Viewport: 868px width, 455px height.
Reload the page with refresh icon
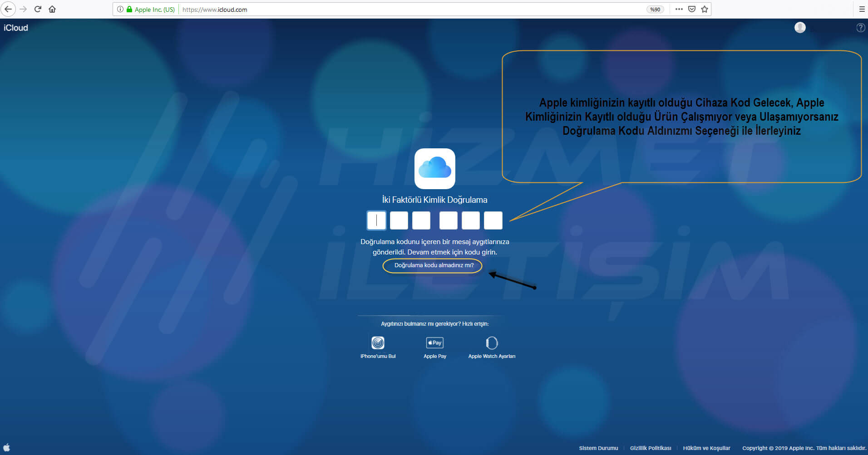[x=38, y=9]
